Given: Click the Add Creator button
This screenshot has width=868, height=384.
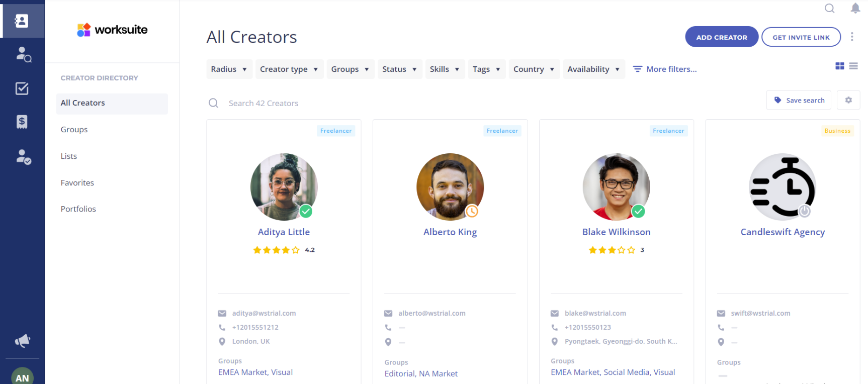Looking at the screenshot, I should click(722, 37).
